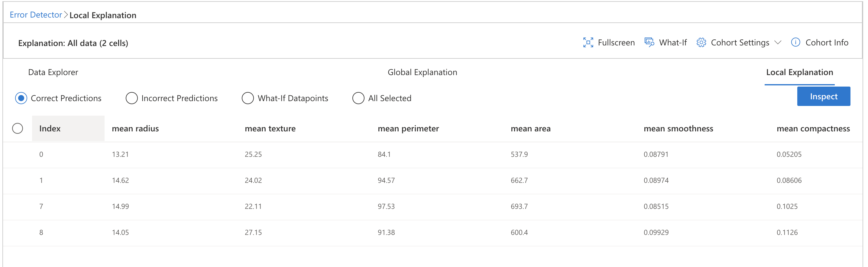Click the Fullscreen icon
The width and height of the screenshot is (868, 267).
[588, 42]
